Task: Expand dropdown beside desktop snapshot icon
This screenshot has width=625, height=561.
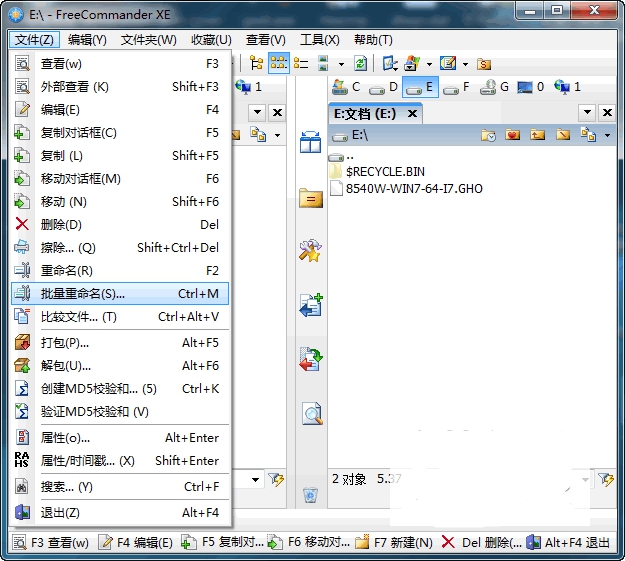Action: click(x=429, y=64)
